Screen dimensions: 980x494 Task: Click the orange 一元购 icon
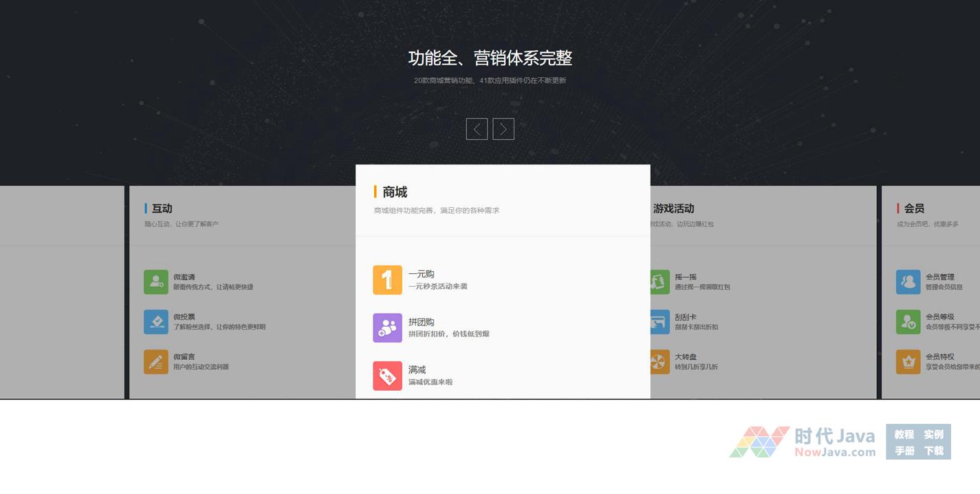tap(387, 280)
